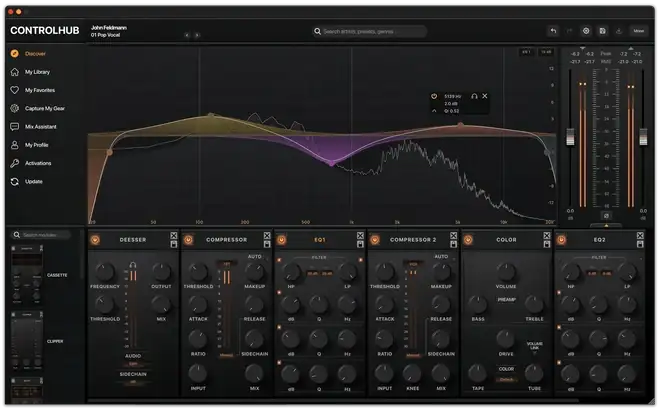Click the input gain fader
The width and height of the screenshot is (660, 410).
tap(570, 137)
